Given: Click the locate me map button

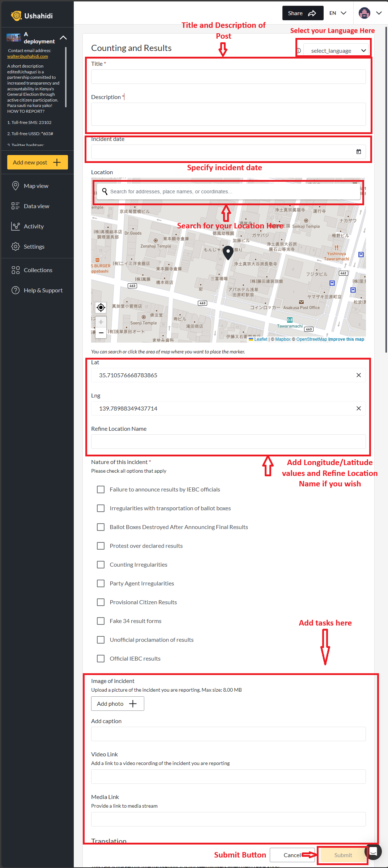Looking at the screenshot, I should [x=101, y=308].
